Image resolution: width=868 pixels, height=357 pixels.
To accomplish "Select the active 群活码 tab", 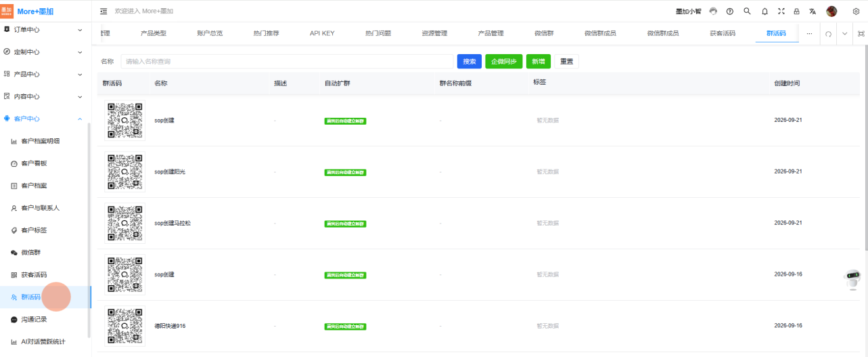I will 777,33.
